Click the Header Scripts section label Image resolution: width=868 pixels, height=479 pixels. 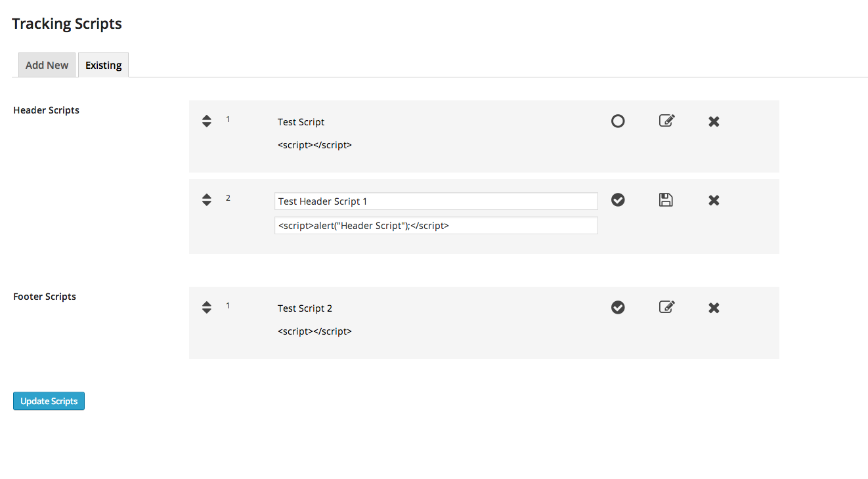[46, 110]
